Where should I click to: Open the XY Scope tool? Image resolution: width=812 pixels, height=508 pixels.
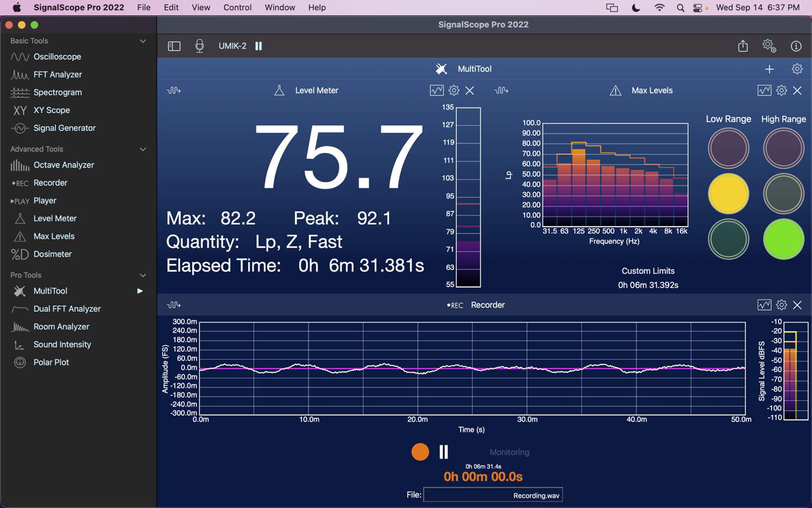[51, 110]
